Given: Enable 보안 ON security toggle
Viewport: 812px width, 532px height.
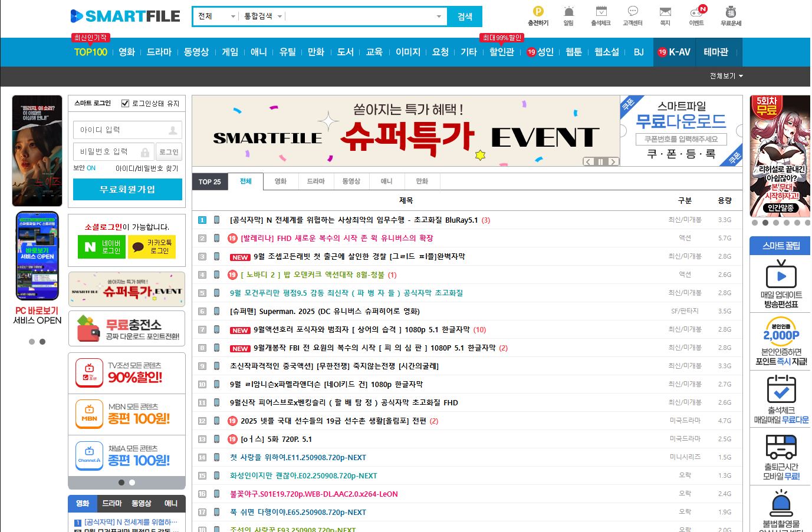Looking at the screenshot, I should [90, 167].
